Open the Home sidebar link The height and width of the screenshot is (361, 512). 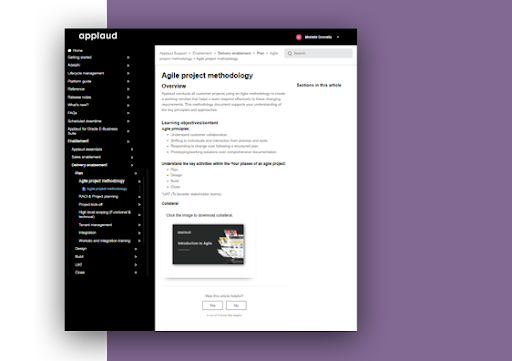point(78,51)
